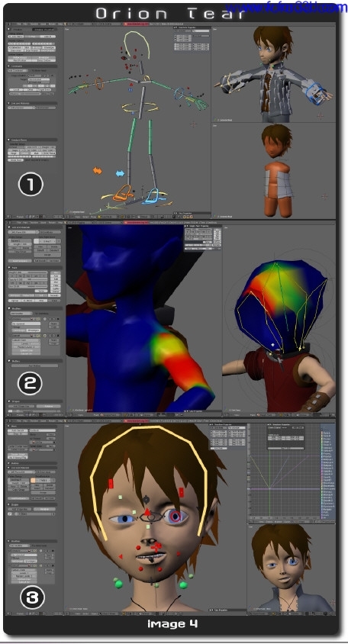Toggle Auto Smooth in screenshot 3 Mesh panel
Viewport: 348px width, 644px height.
tap(18, 430)
